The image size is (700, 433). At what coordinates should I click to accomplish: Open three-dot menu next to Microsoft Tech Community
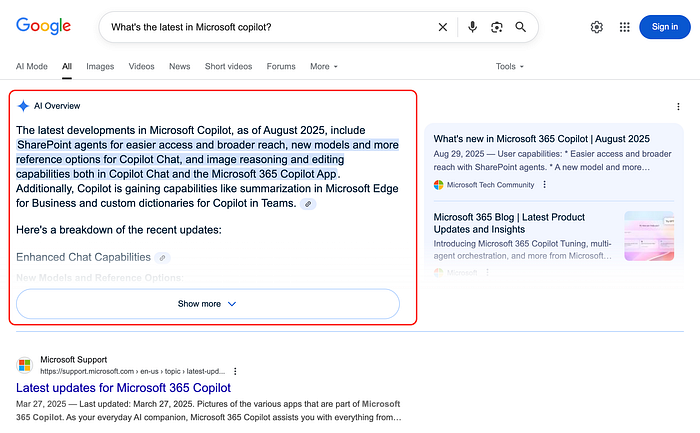[544, 184]
